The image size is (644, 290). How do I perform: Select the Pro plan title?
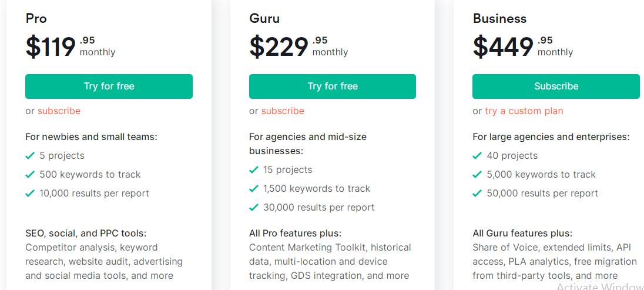click(36, 19)
